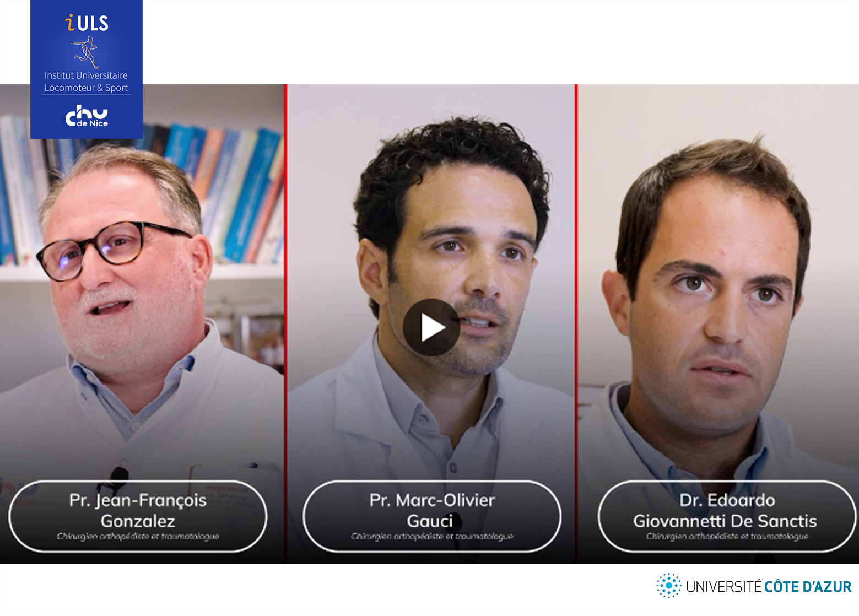Screen dimensions: 859x616
Task: Open the Université Côte d'Azur text link
Action: coord(769,586)
